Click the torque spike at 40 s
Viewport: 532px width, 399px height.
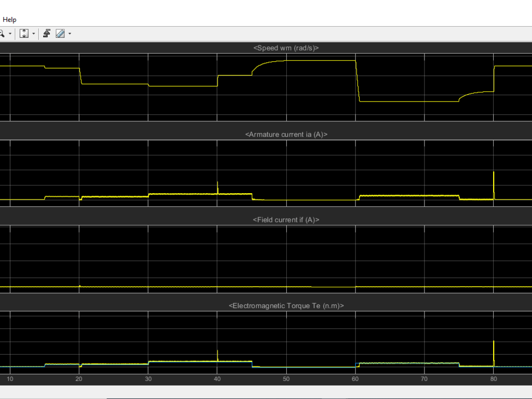tap(218, 355)
